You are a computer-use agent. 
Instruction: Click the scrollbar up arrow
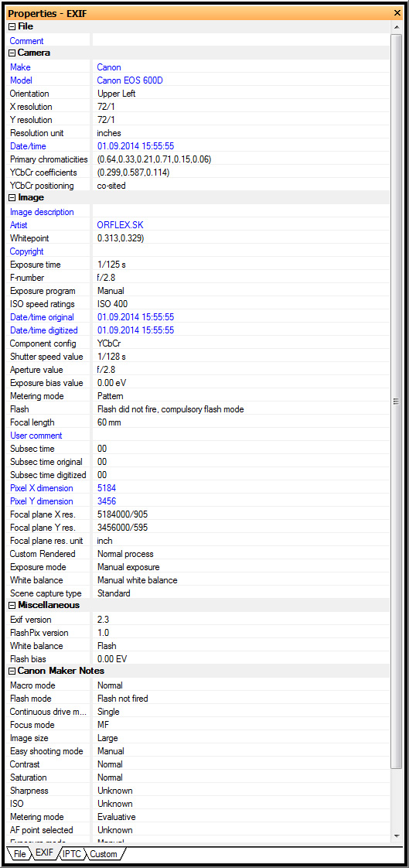point(396,26)
